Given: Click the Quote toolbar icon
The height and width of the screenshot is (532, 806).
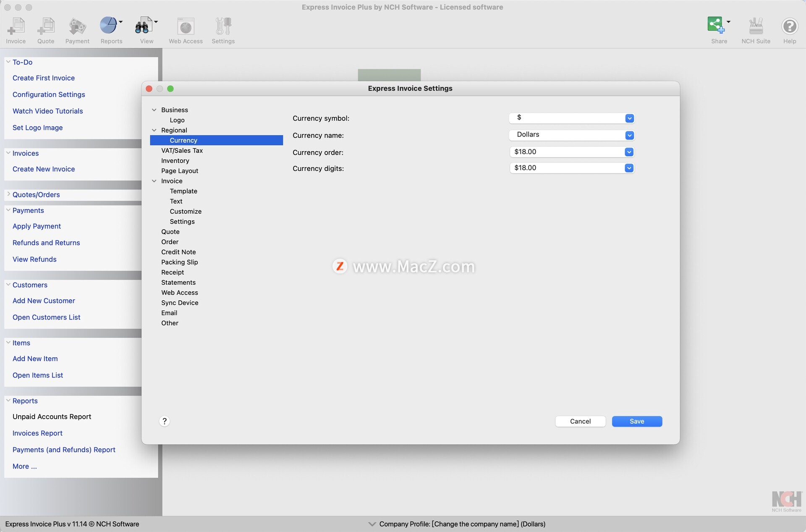Looking at the screenshot, I should click(x=46, y=26).
